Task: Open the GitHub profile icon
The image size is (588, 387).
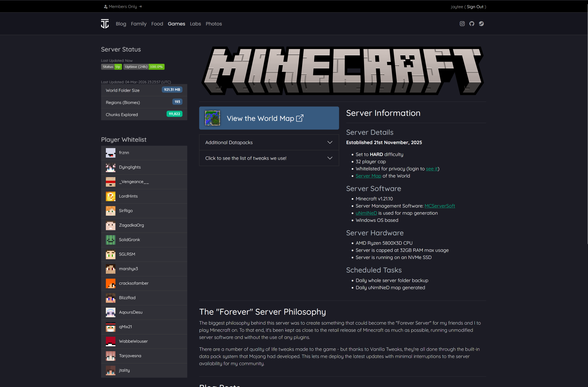Action: [x=472, y=24]
